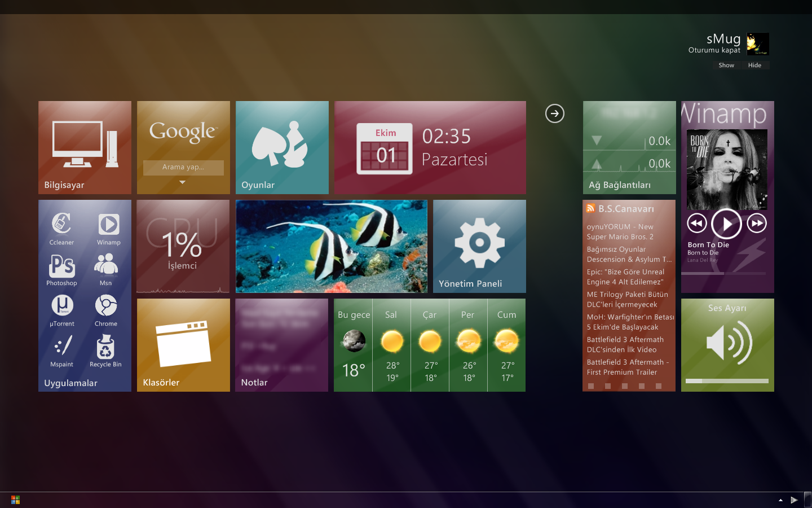Click the Show button under username
This screenshot has width=812, height=508.
[x=726, y=65]
